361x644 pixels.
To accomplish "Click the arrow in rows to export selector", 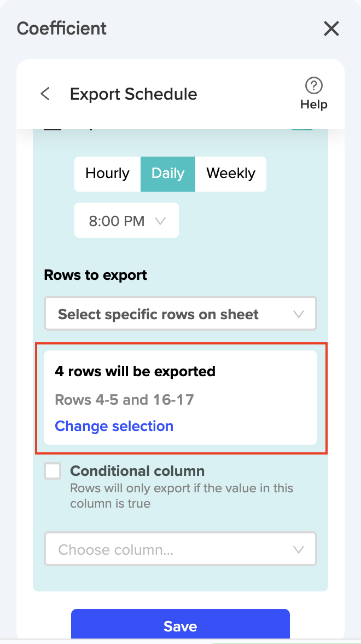I will coord(298,314).
